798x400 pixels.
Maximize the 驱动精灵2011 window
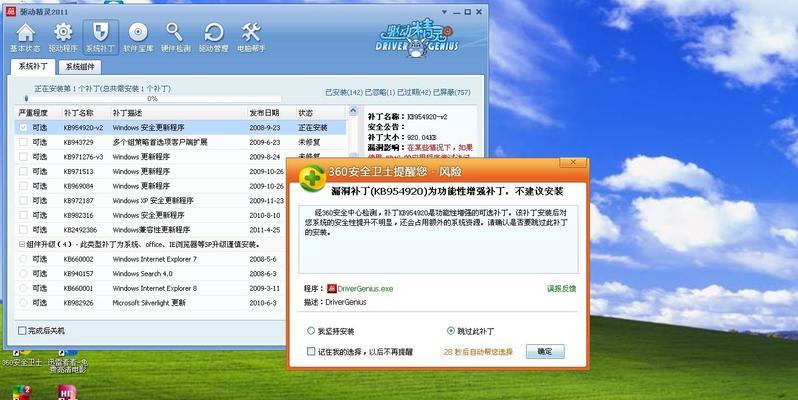tap(468, 12)
